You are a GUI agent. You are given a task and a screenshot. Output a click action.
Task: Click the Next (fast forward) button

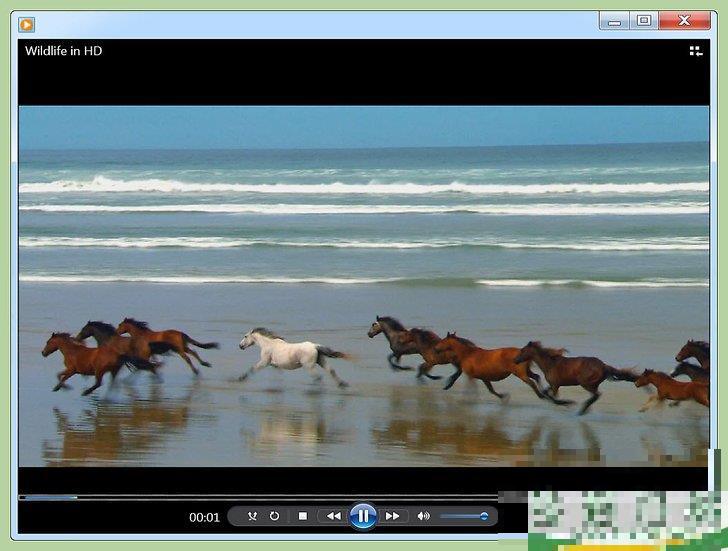tap(393, 516)
